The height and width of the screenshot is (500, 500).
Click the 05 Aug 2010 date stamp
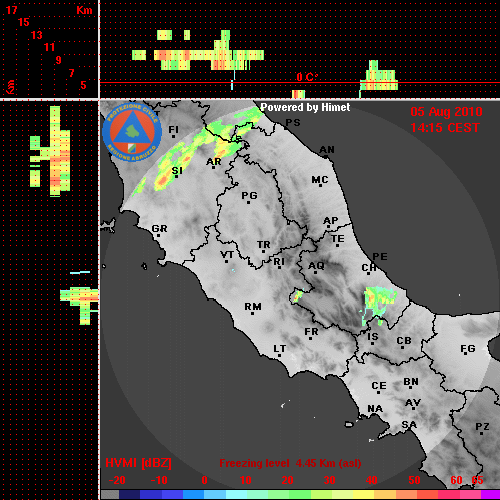[x=446, y=112]
